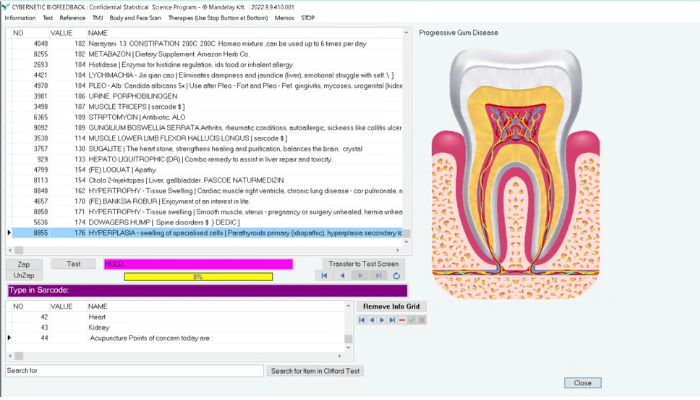Jump to last record in info grid navigator
Screen dimensions: 700x400
tap(392, 320)
